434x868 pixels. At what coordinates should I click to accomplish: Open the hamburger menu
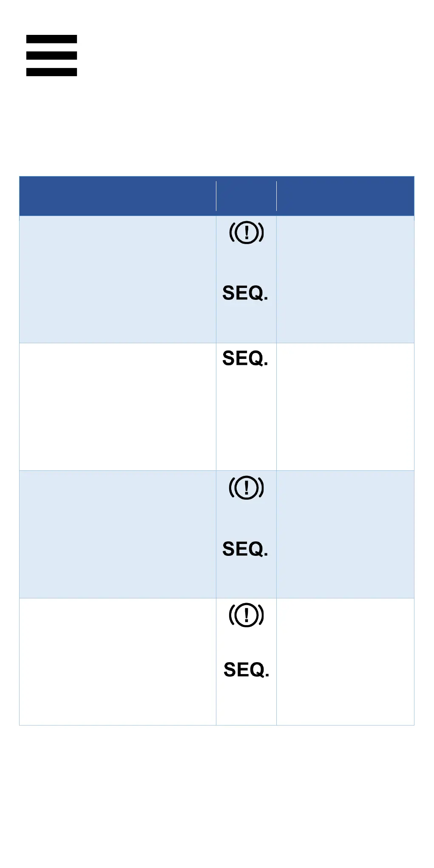tap(51, 56)
